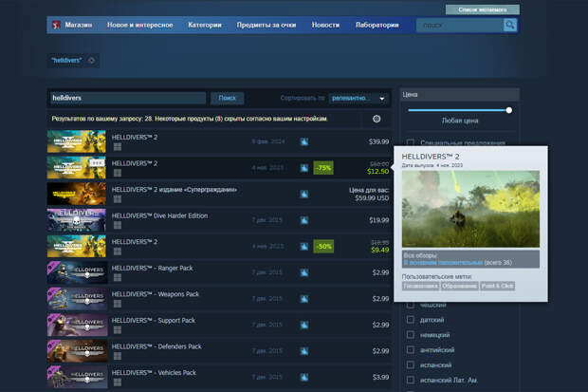Image resolution: width=588 pixels, height=392 pixels.
Task: Tick the английский language checkbox
Action: pyautogui.click(x=411, y=350)
